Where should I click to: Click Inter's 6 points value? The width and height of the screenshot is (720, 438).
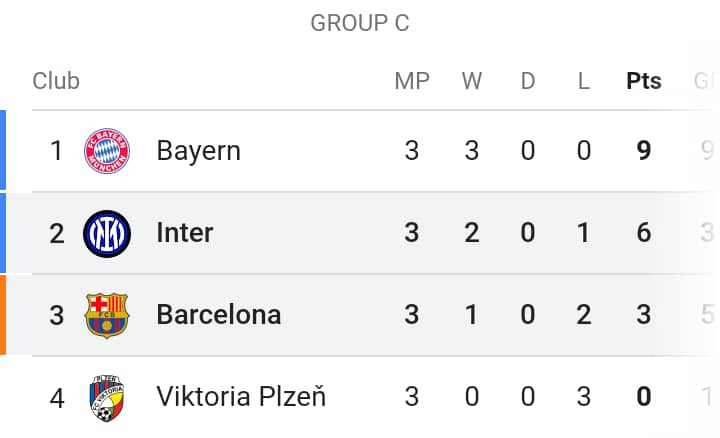(644, 233)
